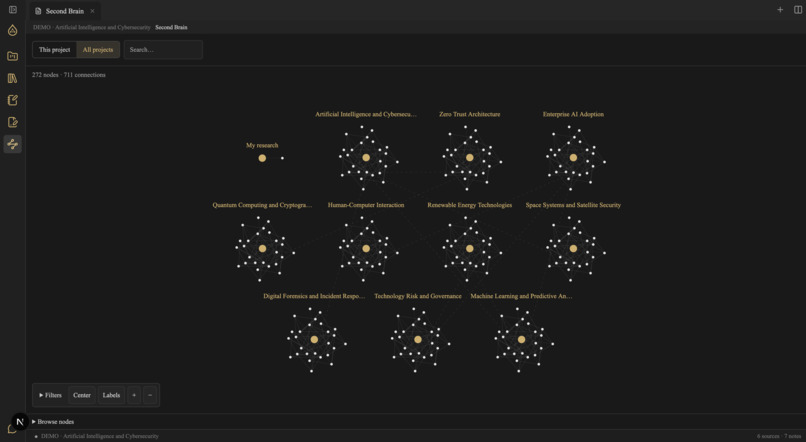Focus the Search input field

[x=163, y=50]
